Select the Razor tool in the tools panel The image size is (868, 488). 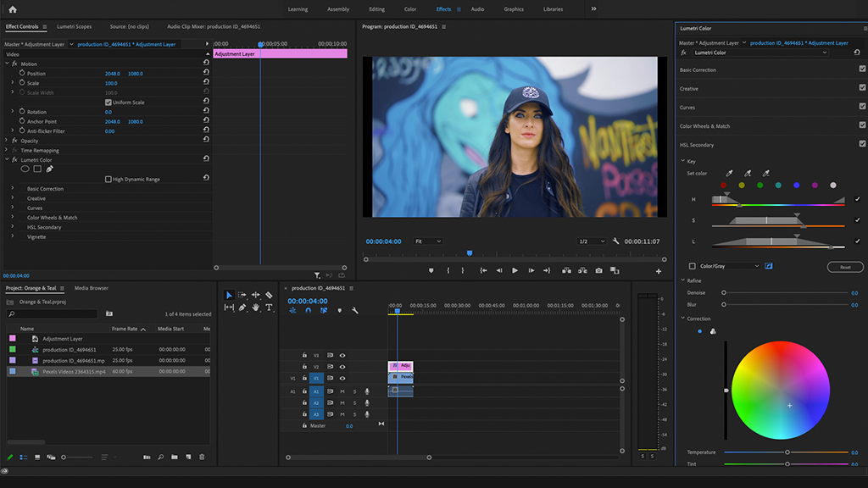[x=269, y=295]
